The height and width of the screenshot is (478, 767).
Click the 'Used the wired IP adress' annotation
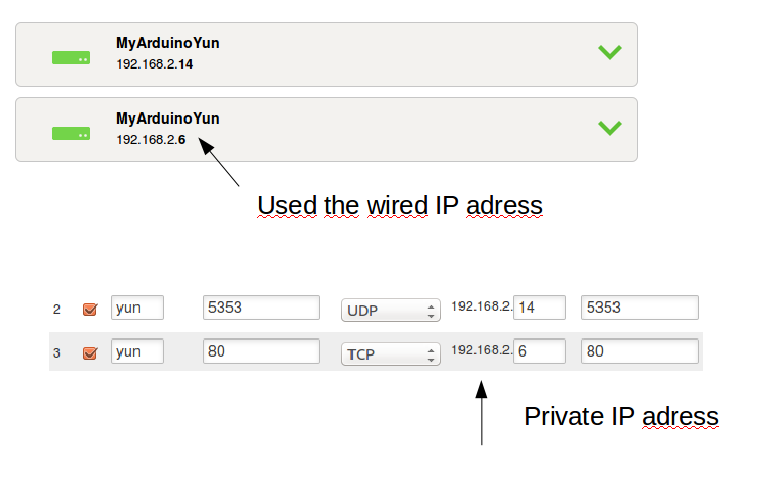point(399,206)
